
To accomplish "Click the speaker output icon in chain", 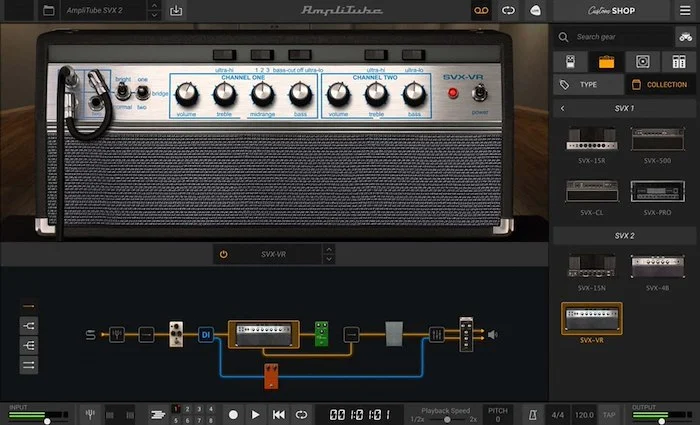I will click(x=492, y=334).
